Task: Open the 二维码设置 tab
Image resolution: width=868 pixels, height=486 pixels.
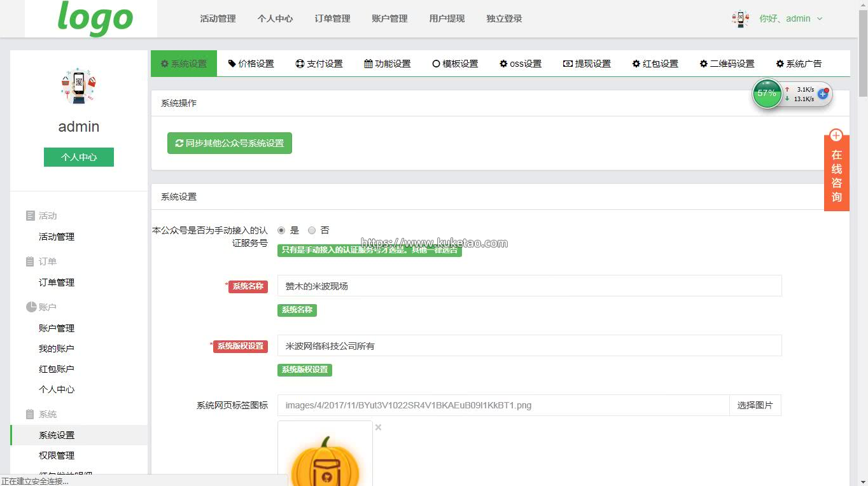Action: (x=727, y=64)
